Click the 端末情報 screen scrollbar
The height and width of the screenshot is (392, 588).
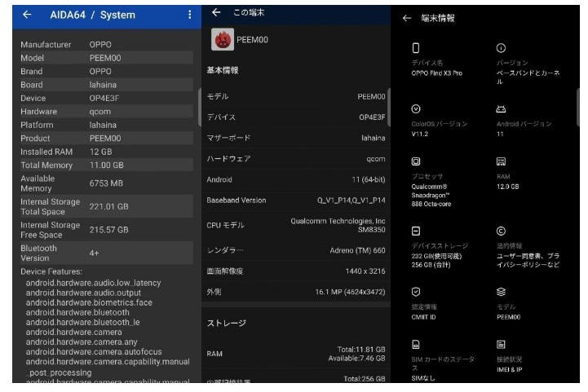(x=578, y=106)
